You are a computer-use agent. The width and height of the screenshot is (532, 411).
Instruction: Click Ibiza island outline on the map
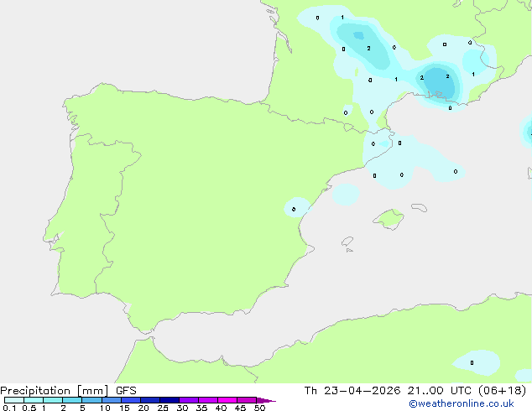point(347,242)
